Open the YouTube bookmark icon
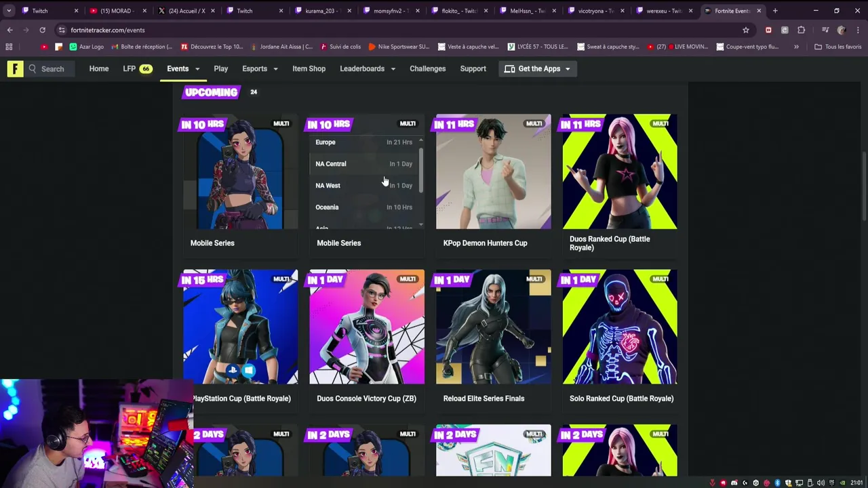This screenshot has height=488, width=868. (44, 47)
